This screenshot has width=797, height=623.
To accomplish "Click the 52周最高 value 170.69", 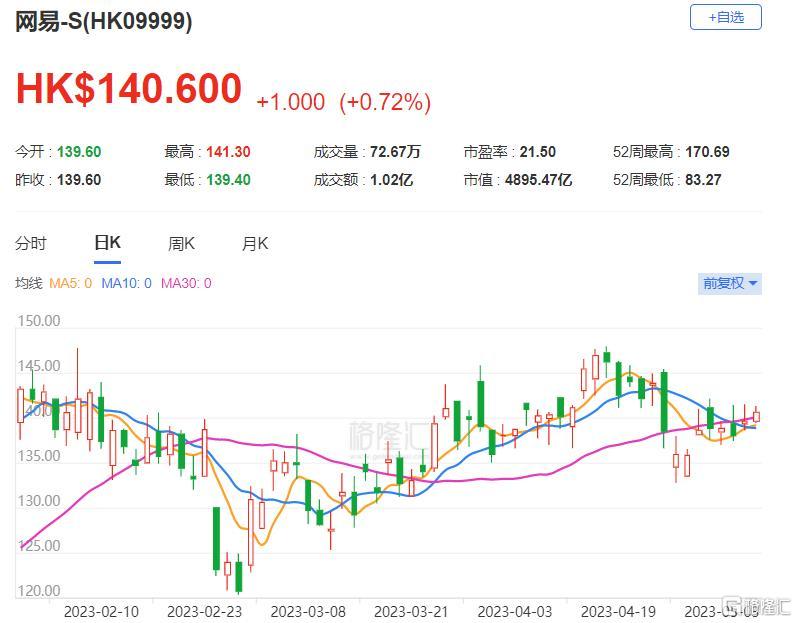I will coord(707,151).
